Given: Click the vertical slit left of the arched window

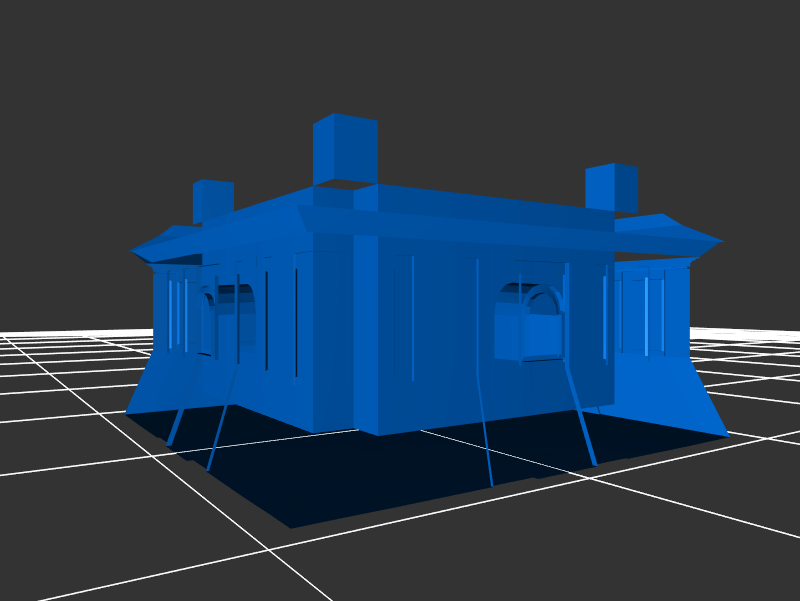Looking at the screenshot, I should [412, 318].
